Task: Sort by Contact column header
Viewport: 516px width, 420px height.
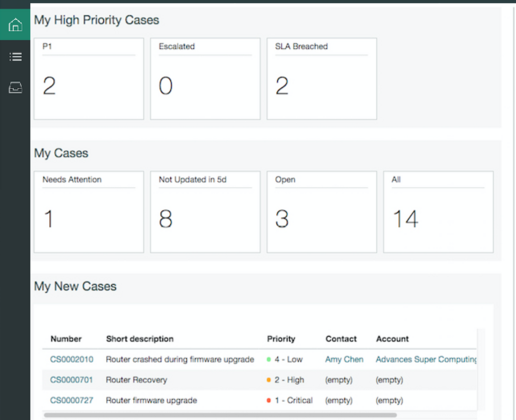Action: click(x=341, y=339)
